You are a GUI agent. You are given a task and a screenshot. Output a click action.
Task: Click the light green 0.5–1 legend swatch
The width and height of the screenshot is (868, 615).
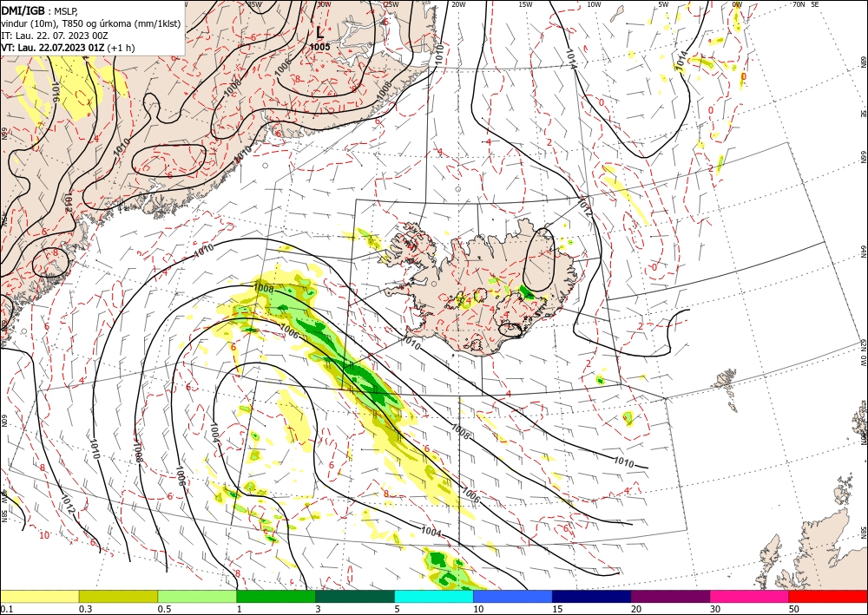[x=197, y=596]
